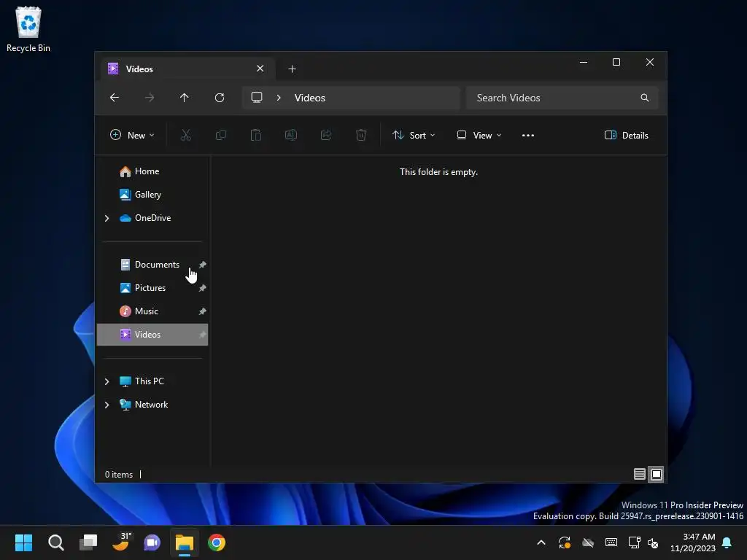
Task: Open the Pictures folder in sidebar
Action: tap(152, 288)
